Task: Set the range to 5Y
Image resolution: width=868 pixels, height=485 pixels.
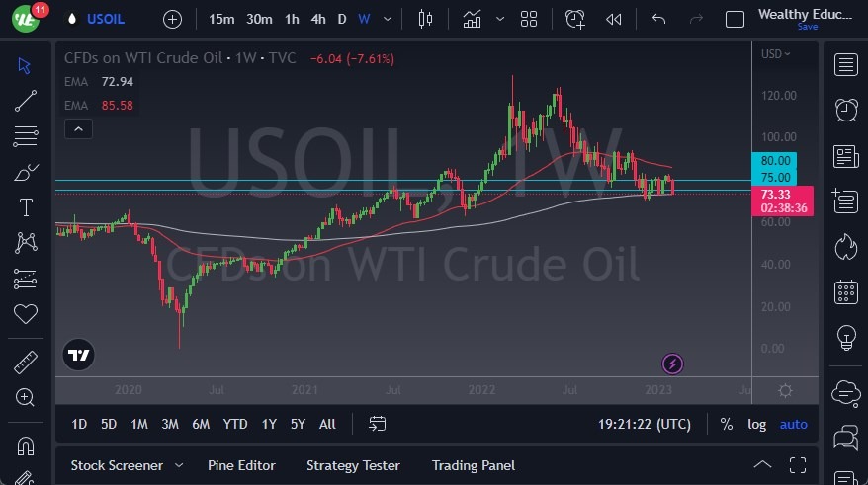Action: pos(298,424)
